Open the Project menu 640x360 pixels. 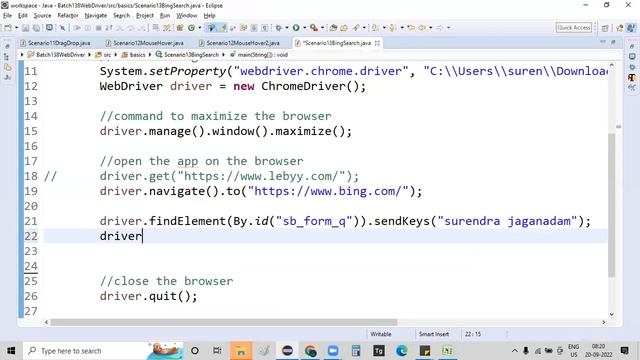(144, 16)
